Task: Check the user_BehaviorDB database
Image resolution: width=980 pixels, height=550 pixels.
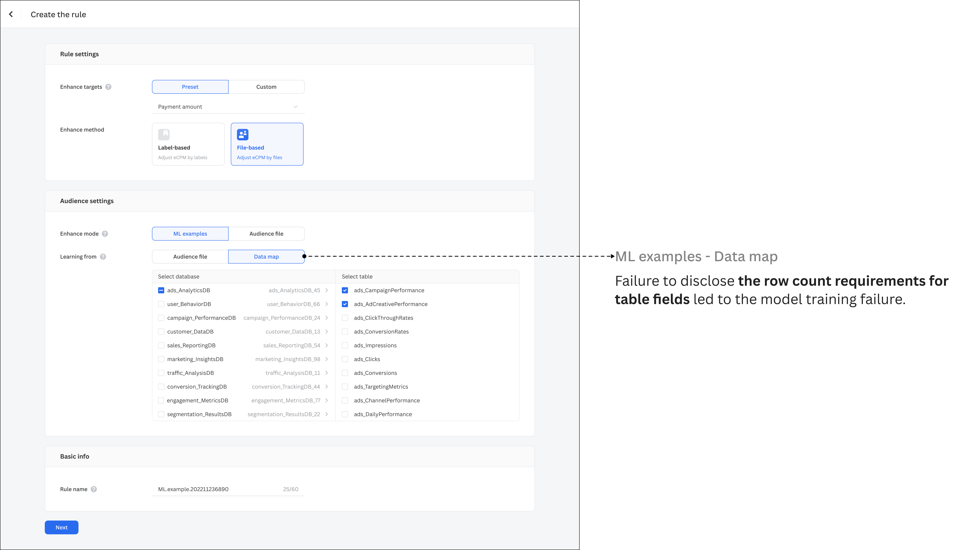Action: [x=161, y=304]
